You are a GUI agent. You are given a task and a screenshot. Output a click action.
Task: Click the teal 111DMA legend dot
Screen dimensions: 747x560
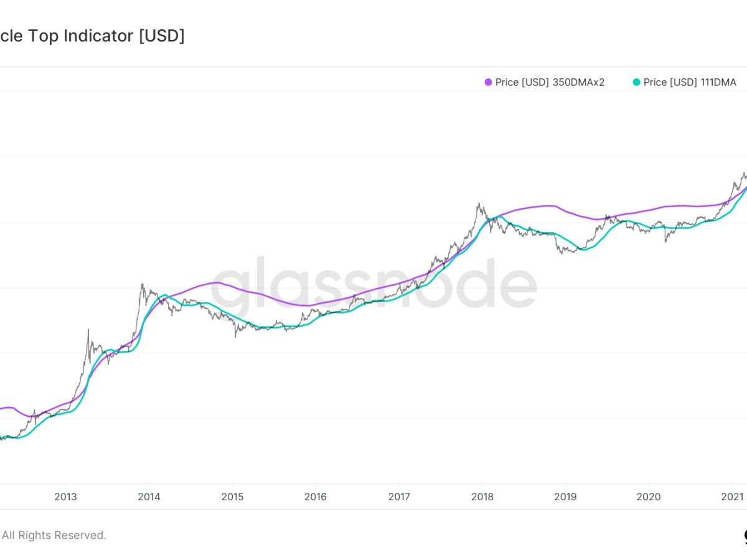(636, 82)
